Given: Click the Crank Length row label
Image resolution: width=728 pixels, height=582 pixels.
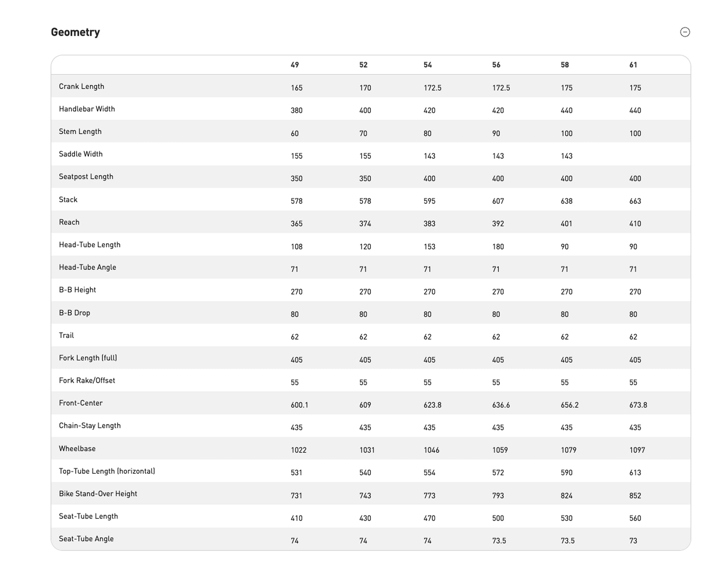Looking at the screenshot, I should click(x=82, y=86).
